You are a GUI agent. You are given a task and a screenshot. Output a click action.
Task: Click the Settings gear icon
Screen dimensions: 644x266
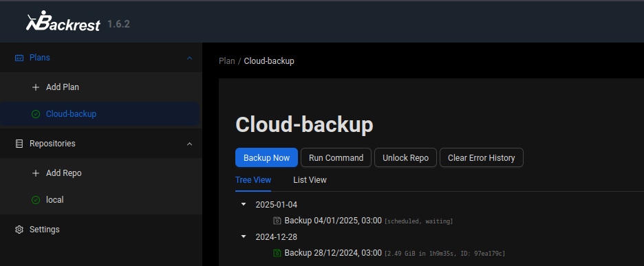tap(19, 230)
